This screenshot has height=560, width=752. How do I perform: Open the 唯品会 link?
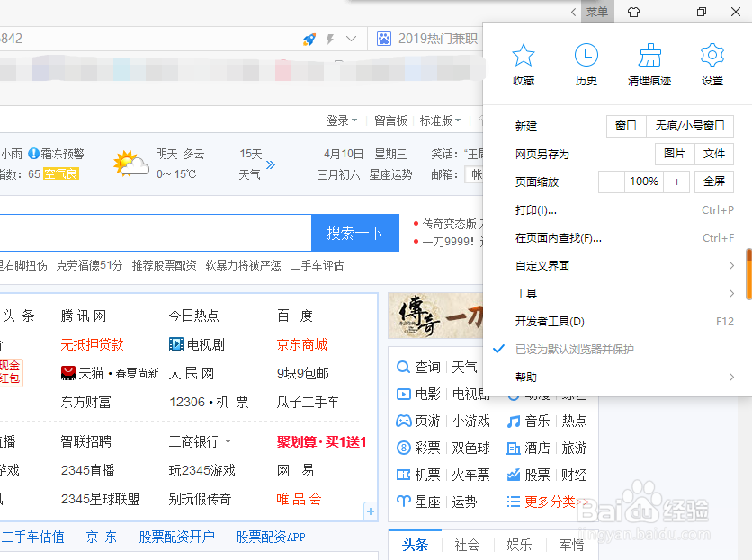pos(299,499)
